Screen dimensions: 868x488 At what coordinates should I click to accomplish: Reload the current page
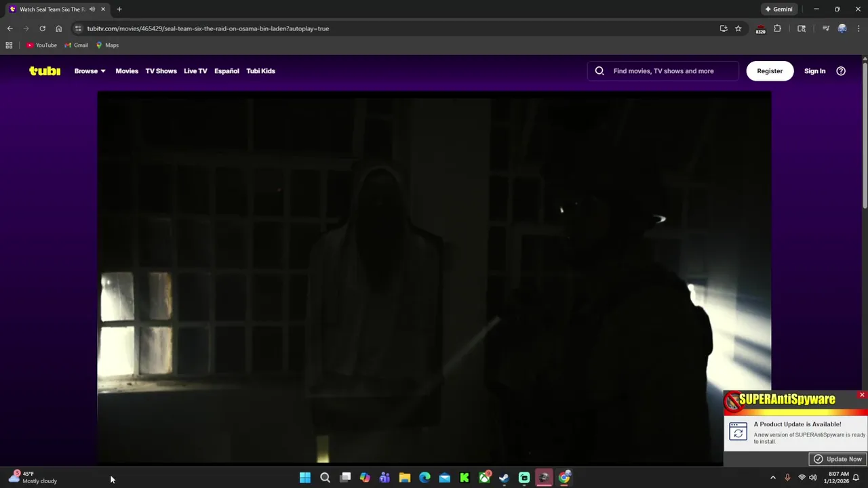pos(42,28)
